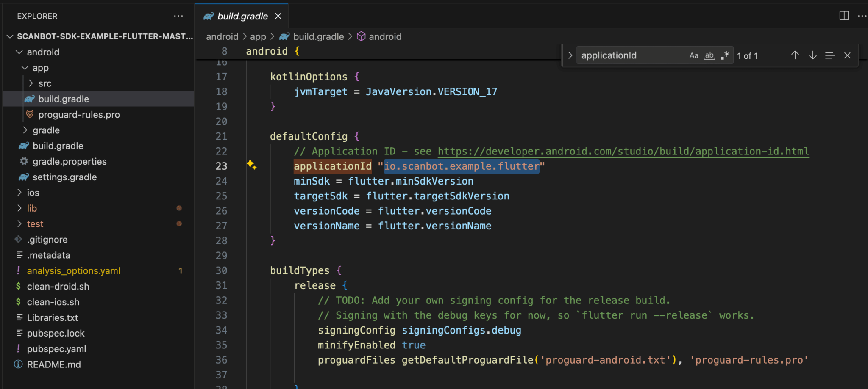The width and height of the screenshot is (868, 389).
Task: Switch to the build.gradle tab
Action: [x=242, y=16]
